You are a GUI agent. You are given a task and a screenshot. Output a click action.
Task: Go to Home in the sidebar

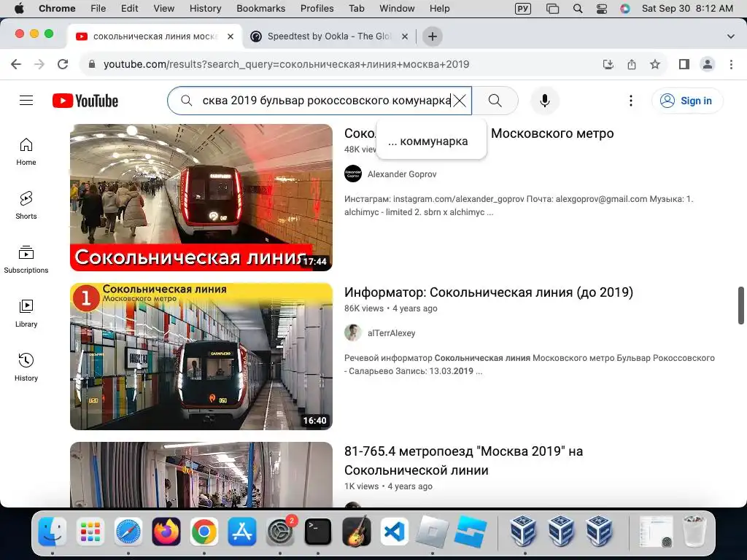point(26,152)
